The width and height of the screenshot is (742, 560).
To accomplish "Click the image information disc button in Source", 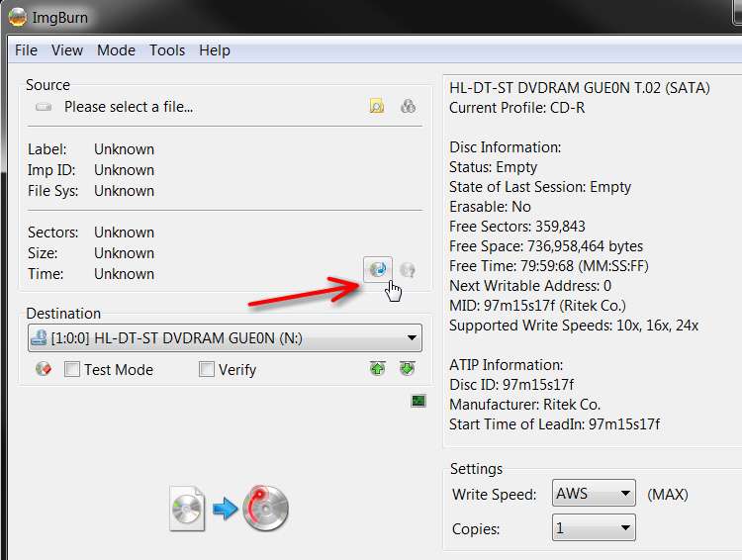I will click(378, 269).
